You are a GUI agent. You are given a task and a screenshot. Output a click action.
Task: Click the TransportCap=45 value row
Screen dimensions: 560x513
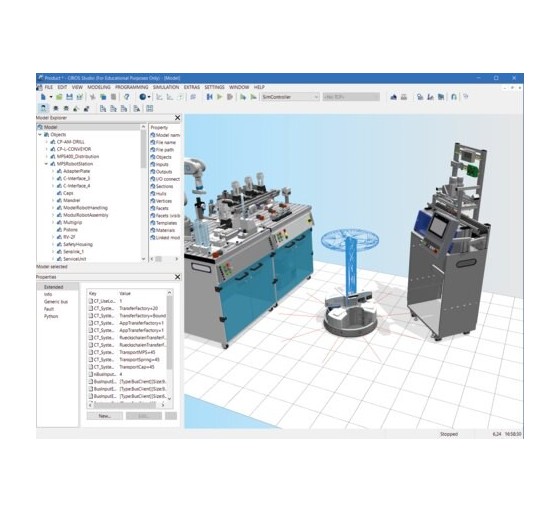pyautogui.click(x=137, y=367)
